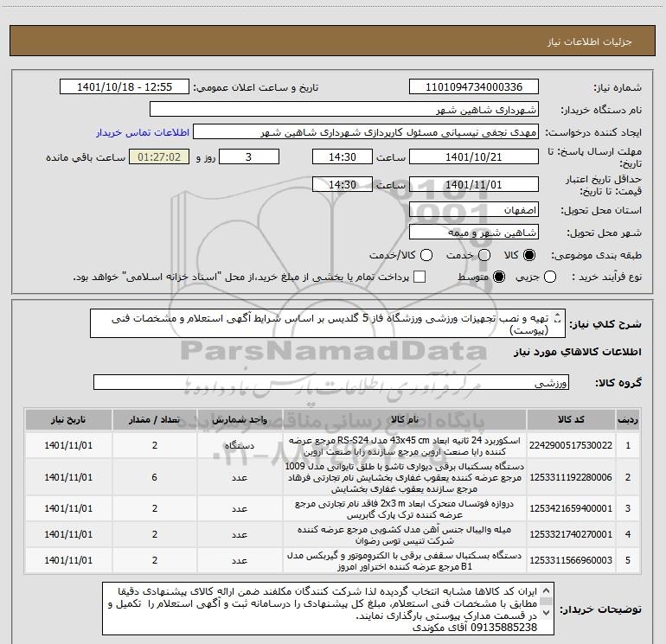Viewport: 666px width, 644px height.
Task: Click description box spinner arrows
Action: [x=558, y=318]
